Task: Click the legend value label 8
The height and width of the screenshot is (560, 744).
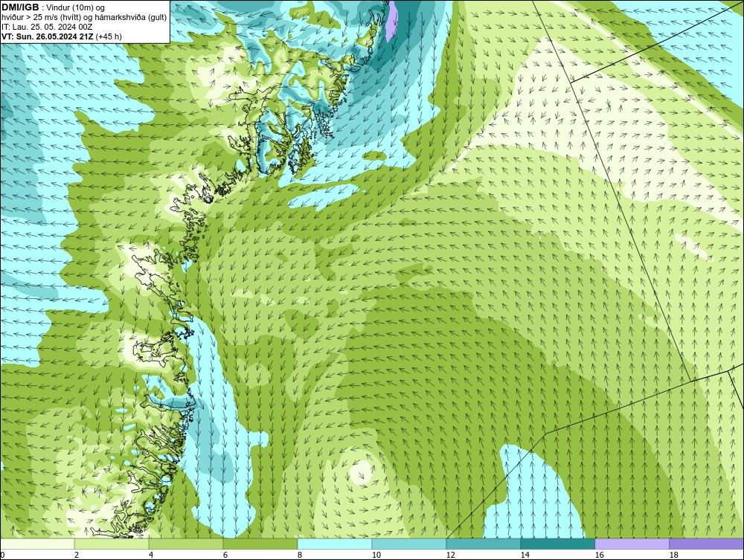Action: click(299, 555)
